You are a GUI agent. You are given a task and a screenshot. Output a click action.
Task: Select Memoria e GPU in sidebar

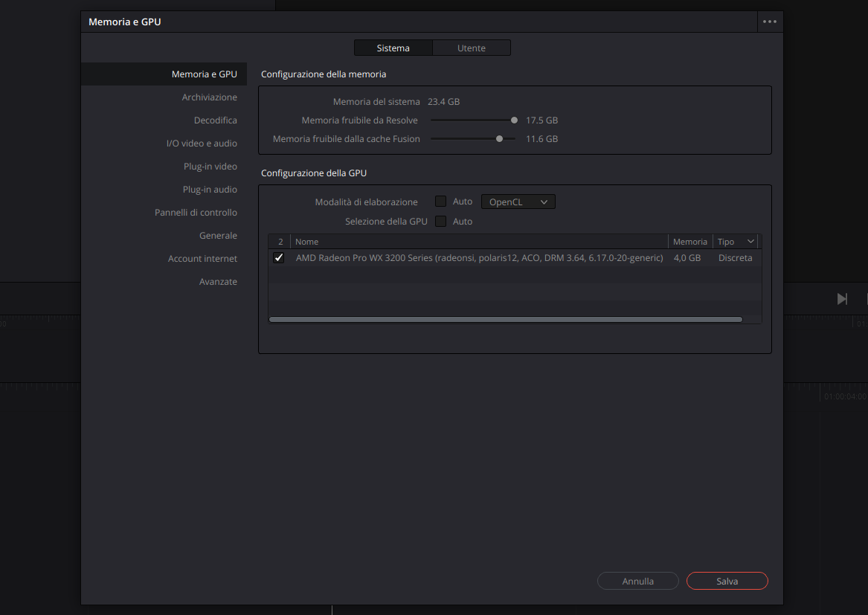pyautogui.click(x=164, y=74)
